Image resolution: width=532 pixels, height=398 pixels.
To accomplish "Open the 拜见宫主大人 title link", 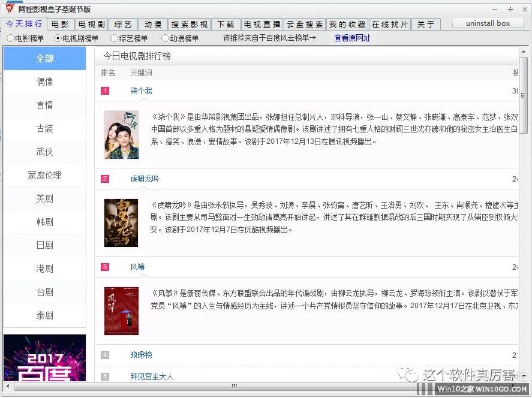I will 152,376.
